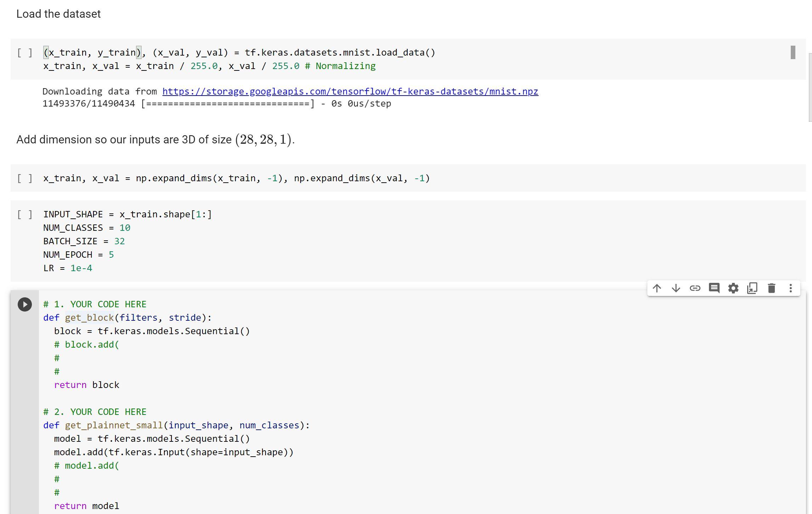Run the np.expand_dims cell
Viewport: 812px width, 514px height.
25,178
